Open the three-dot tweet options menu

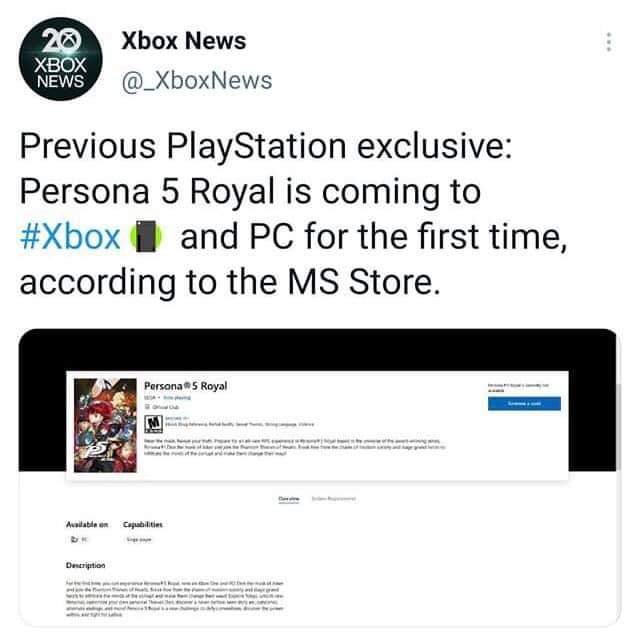coord(609,42)
